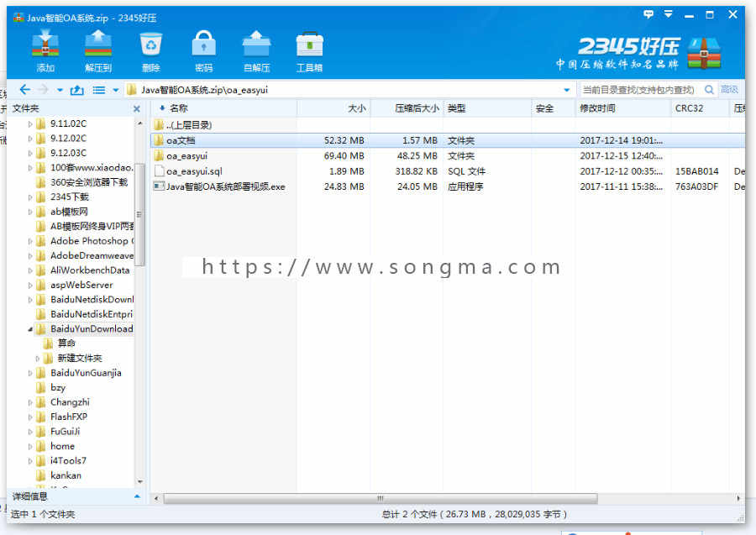Click the 添加 (Add) toolbar icon
Image resolution: width=756 pixels, height=535 pixels.
(45, 50)
